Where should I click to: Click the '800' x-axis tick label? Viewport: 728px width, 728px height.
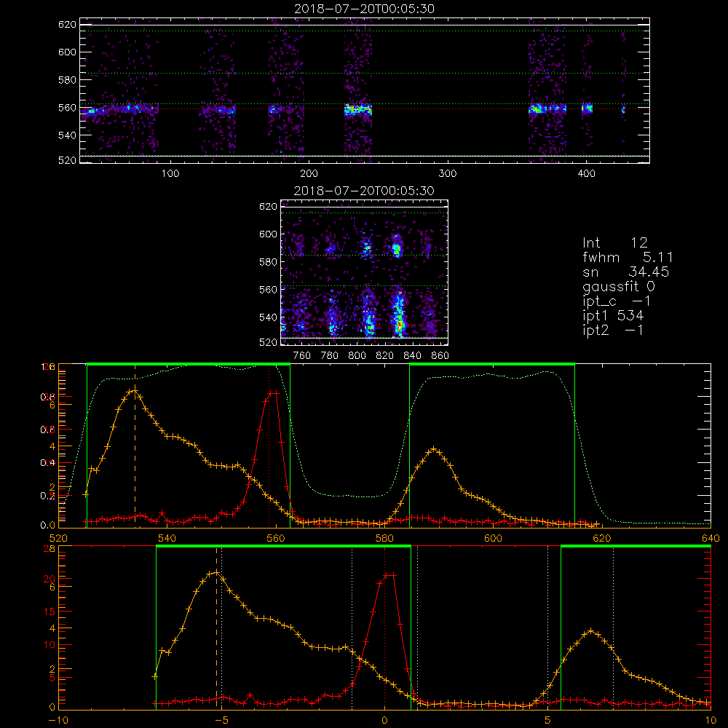pyautogui.click(x=357, y=356)
